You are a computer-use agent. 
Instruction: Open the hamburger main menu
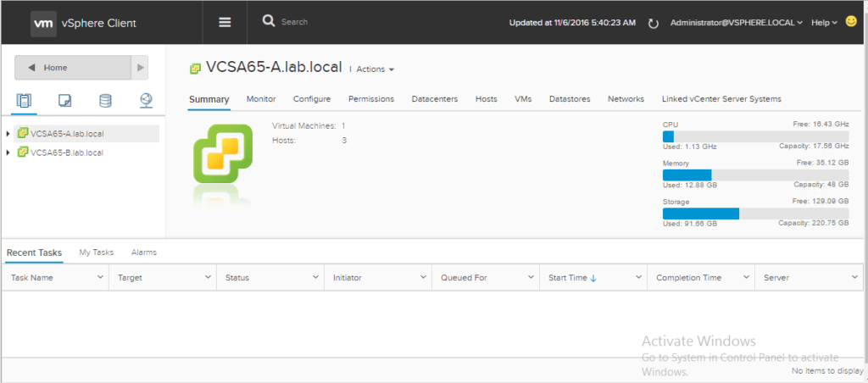click(x=225, y=22)
